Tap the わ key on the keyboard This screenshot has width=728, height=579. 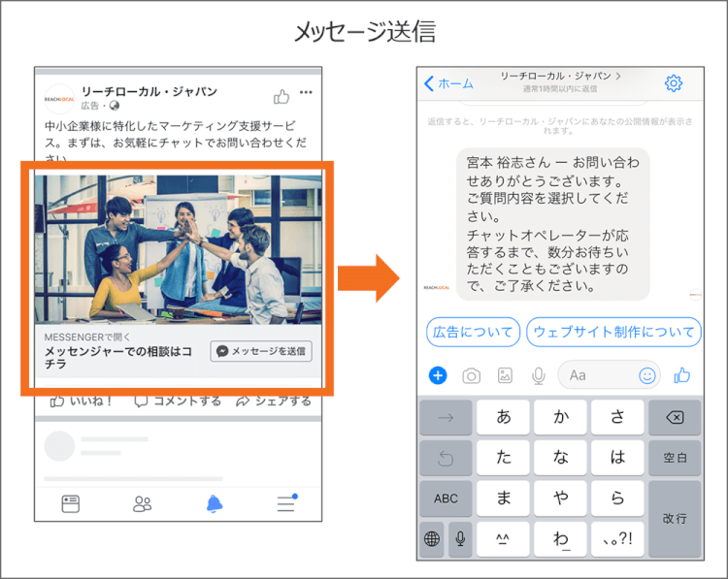[x=560, y=538]
